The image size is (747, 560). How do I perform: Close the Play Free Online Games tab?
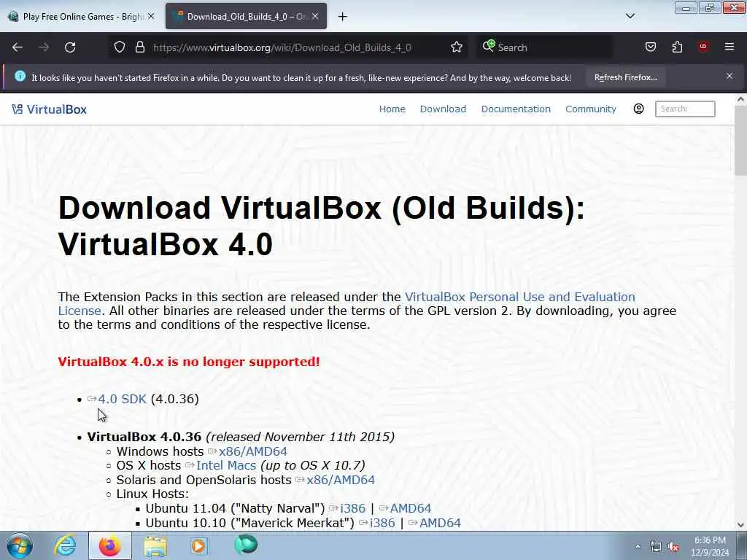coord(151,16)
